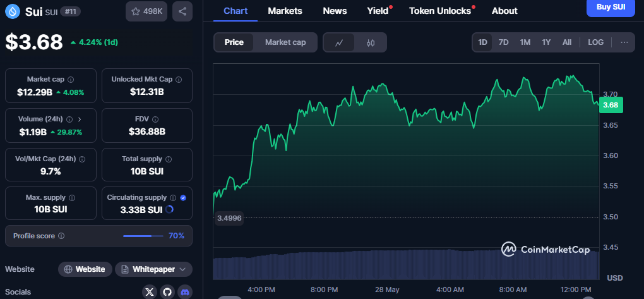This screenshot has width=644, height=299.
Task: Expand the Whitepaper dropdown chevron
Action: click(x=182, y=269)
